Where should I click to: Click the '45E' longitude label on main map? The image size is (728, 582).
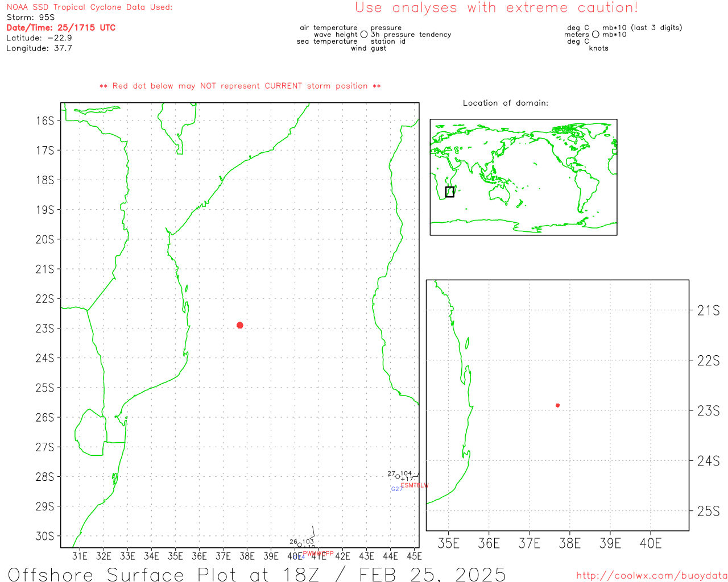coord(414,556)
